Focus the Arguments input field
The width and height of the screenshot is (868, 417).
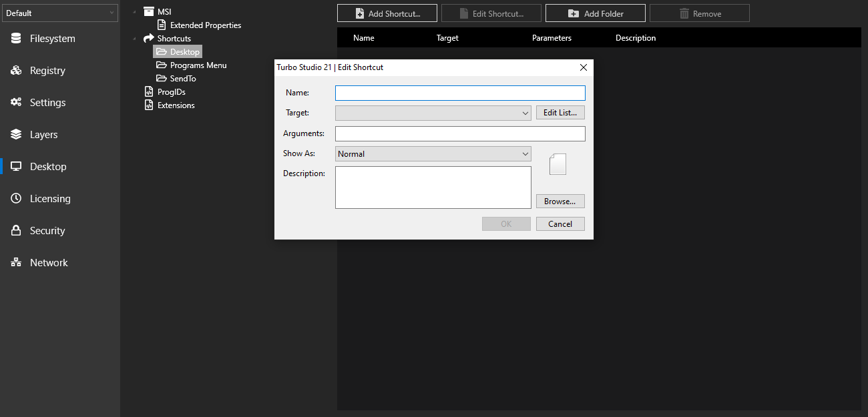460,134
